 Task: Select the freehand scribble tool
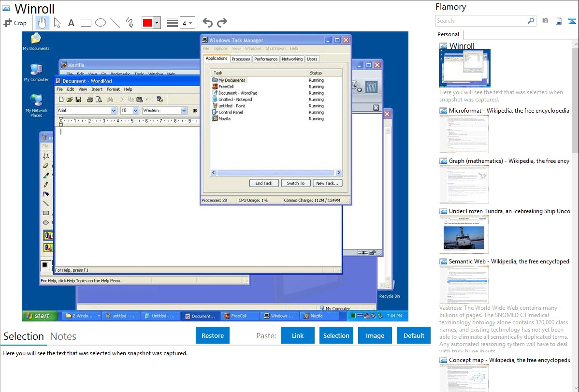tap(130, 23)
